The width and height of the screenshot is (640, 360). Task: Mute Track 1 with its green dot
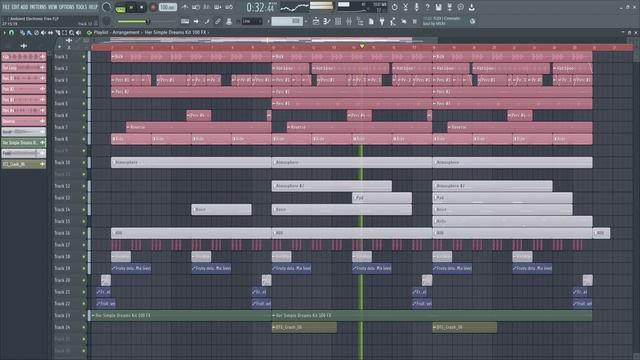pos(84,56)
